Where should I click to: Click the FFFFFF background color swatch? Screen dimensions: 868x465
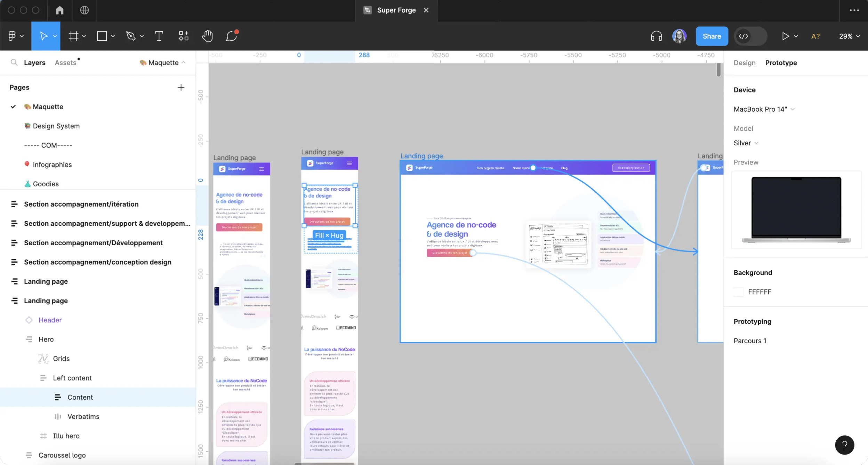click(739, 292)
